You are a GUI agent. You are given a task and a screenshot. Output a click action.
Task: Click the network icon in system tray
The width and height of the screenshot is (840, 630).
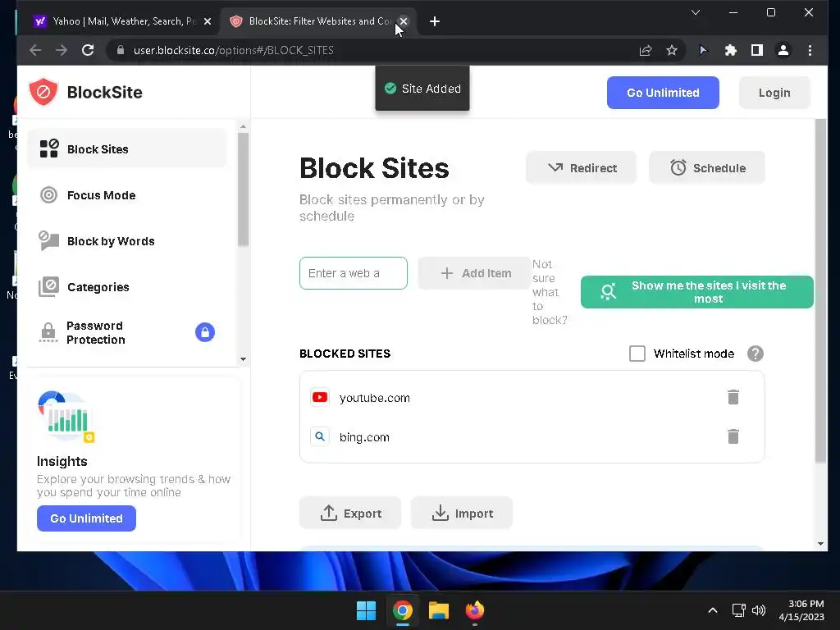coord(739,610)
